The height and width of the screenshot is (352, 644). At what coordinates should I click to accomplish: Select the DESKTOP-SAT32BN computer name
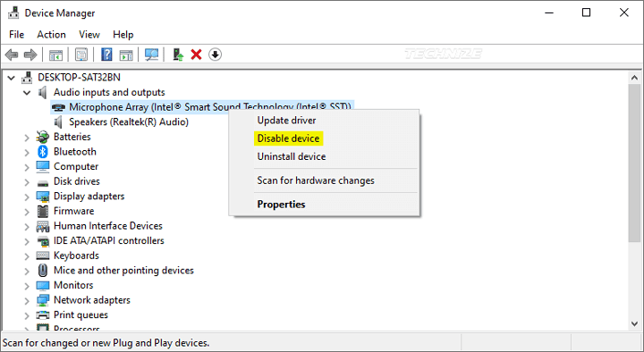[x=79, y=78]
